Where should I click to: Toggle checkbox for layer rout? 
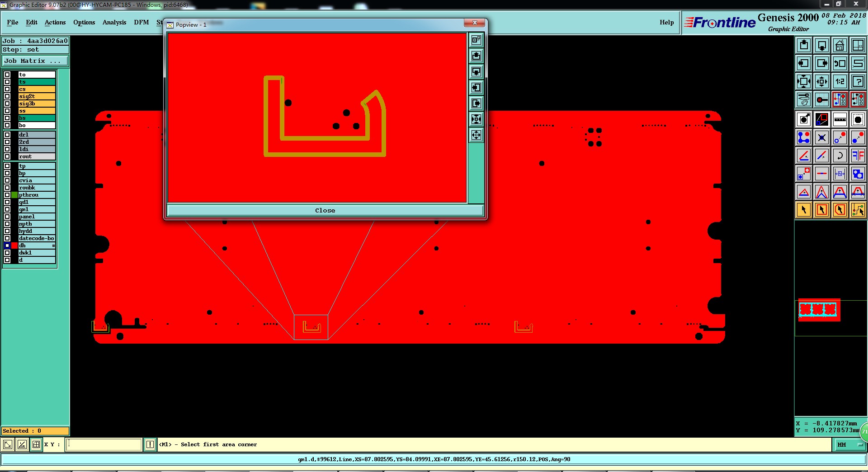coord(7,156)
